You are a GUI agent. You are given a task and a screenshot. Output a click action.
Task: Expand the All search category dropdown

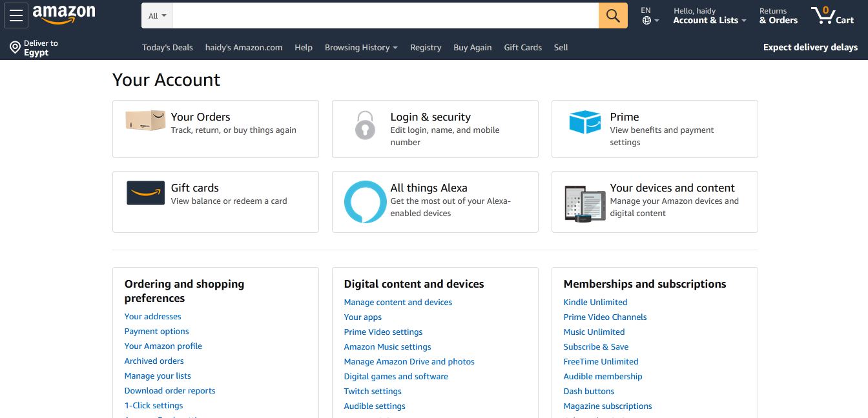pyautogui.click(x=157, y=15)
